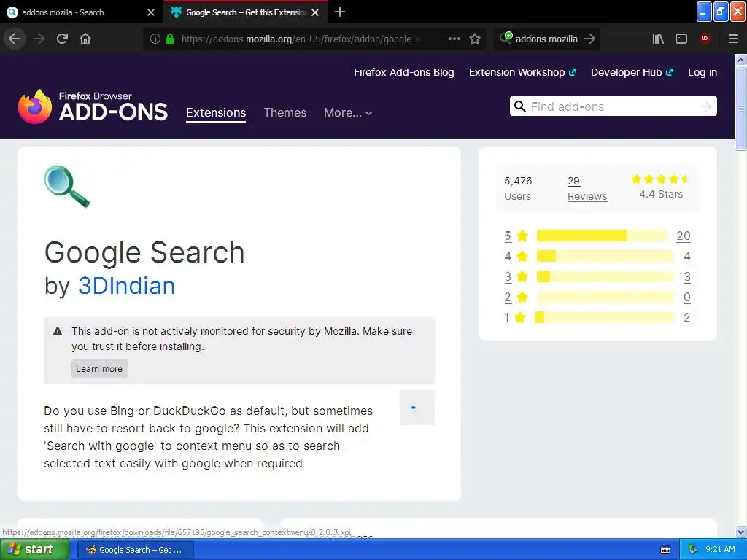Image resolution: width=747 pixels, height=560 pixels.
Task: Click the keyboard icon in system tray
Action: [x=665, y=550]
